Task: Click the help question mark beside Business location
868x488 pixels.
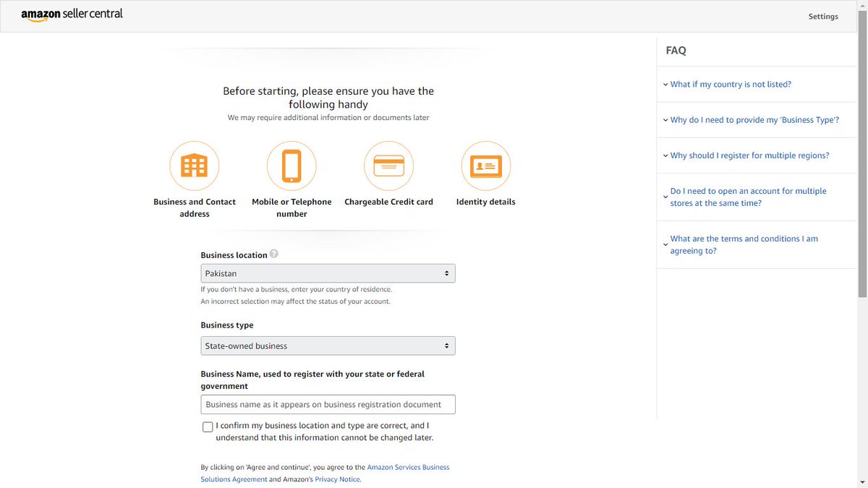Action: [274, 254]
